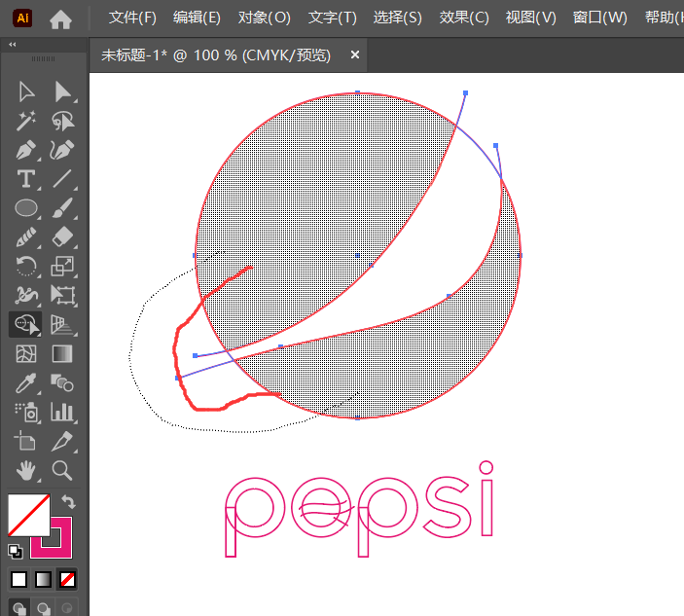This screenshot has width=684, height=616.
Task: Select the Magic Wand tool
Action: [x=26, y=121]
